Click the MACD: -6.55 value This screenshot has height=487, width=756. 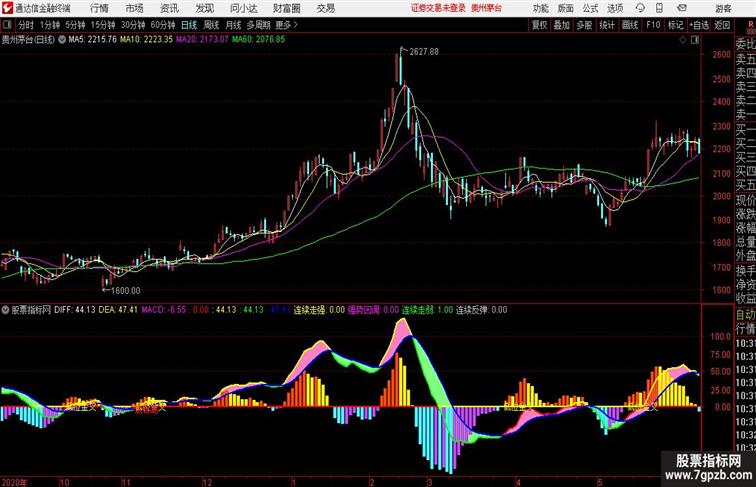point(163,310)
